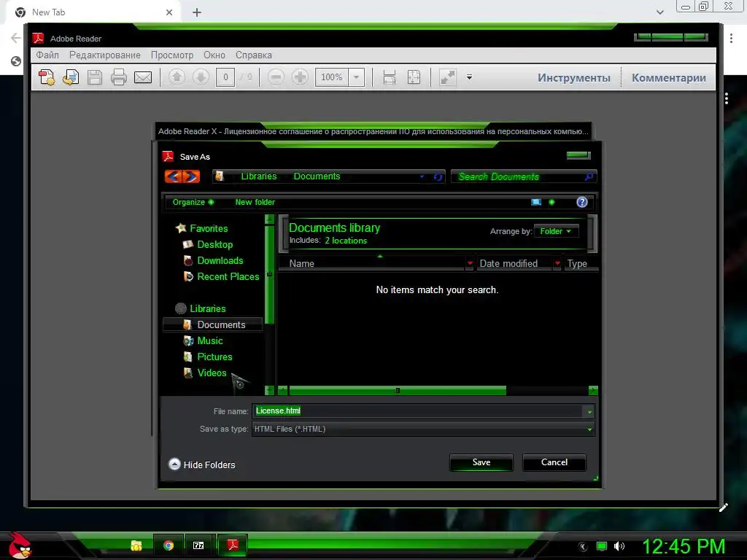Select Documents in navigation pane
This screenshot has height=560, width=747.
click(212, 324)
